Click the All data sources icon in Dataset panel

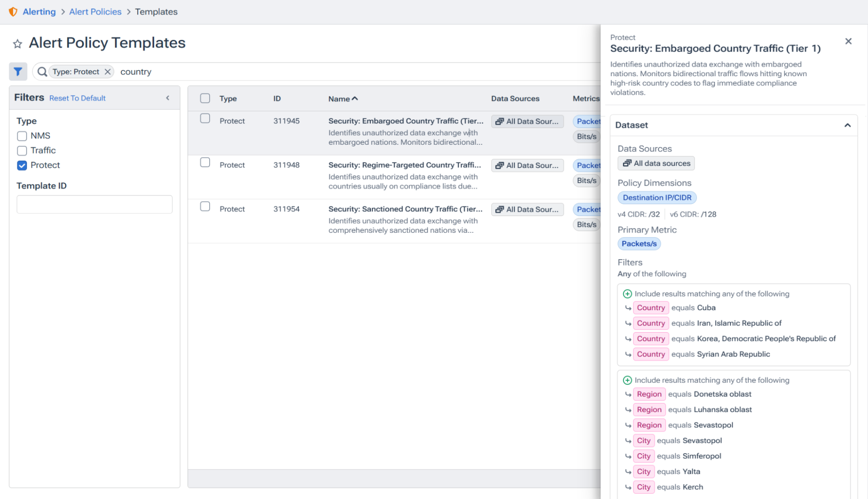627,163
